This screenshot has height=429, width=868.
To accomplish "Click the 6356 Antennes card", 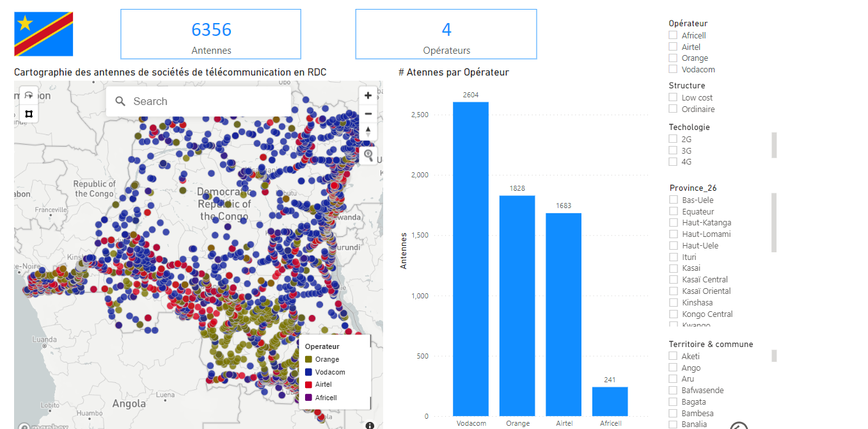I will click(211, 35).
